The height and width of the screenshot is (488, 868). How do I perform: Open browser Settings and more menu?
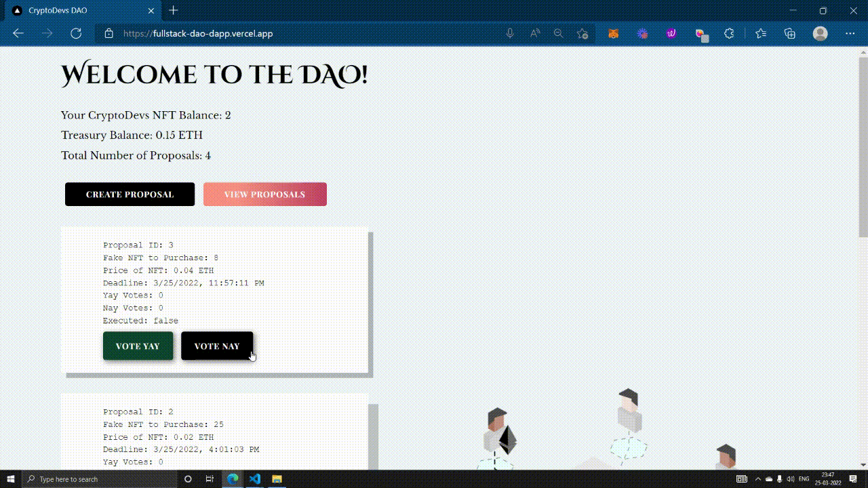(850, 33)
